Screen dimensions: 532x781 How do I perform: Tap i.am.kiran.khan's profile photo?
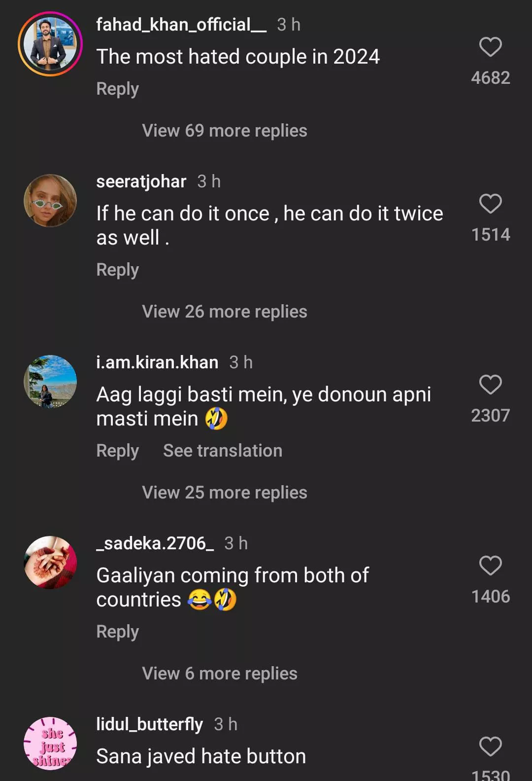coord(50,382)
